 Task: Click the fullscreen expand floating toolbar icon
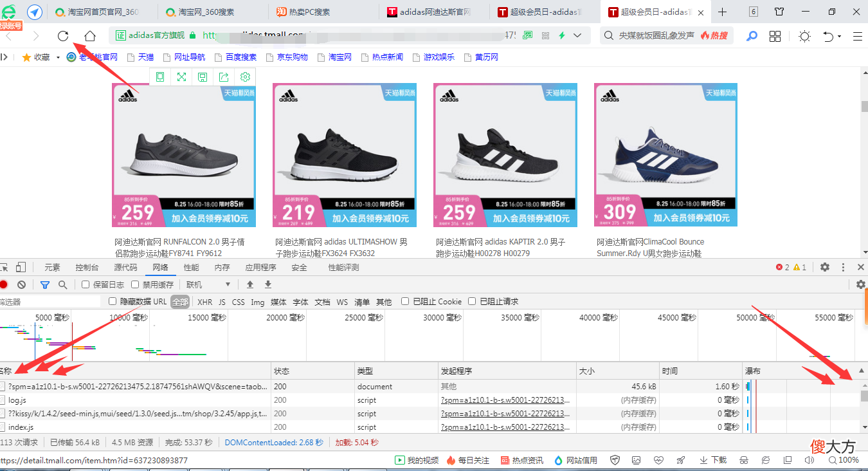[181, 77]
